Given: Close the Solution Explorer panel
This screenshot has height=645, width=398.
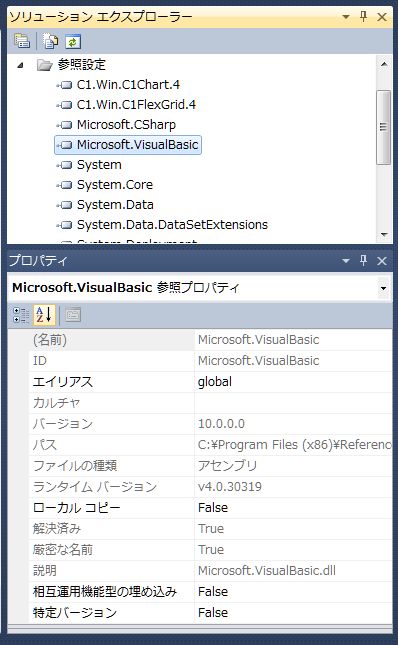Looking at the screenshot, I should pos(382,17).
